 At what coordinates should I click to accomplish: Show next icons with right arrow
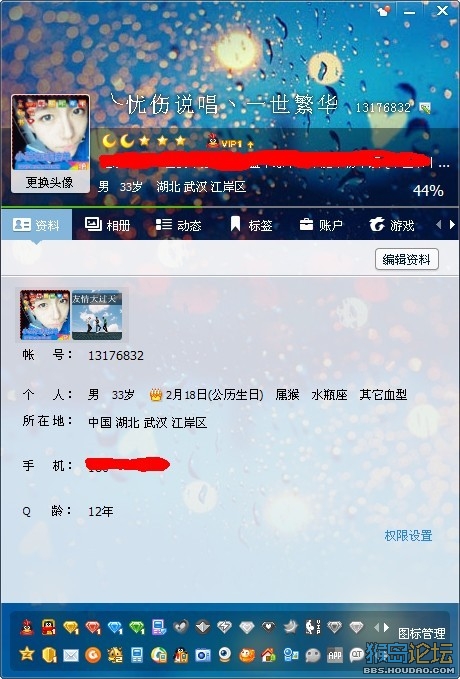tap(386, 627)
